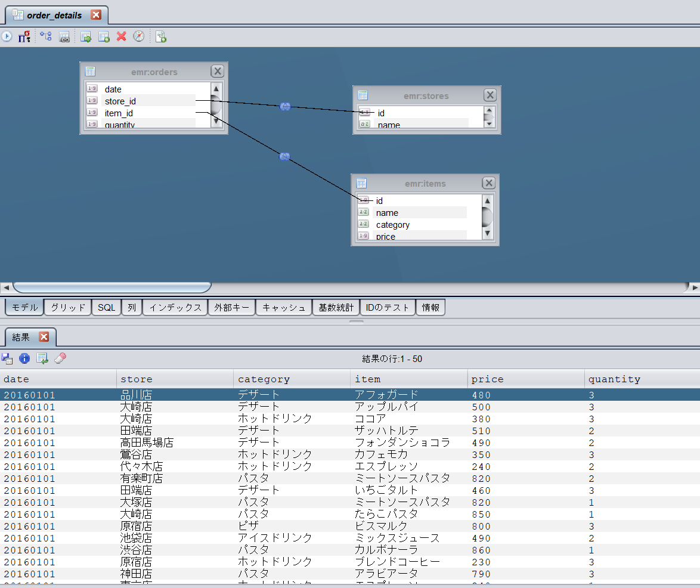Click the horizontal scrollbar thumb of the model canvas
The image size is (700, 588).
111,287
